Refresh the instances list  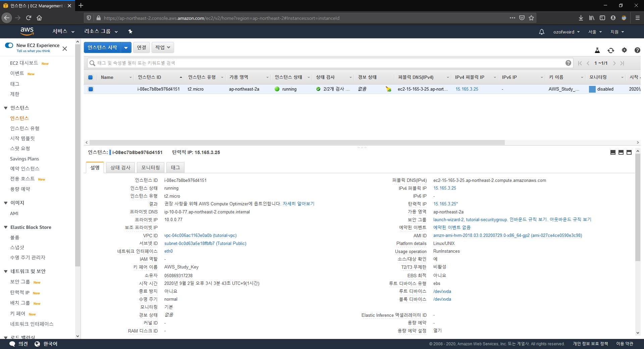pyautogui.click(x=611, y=50)
